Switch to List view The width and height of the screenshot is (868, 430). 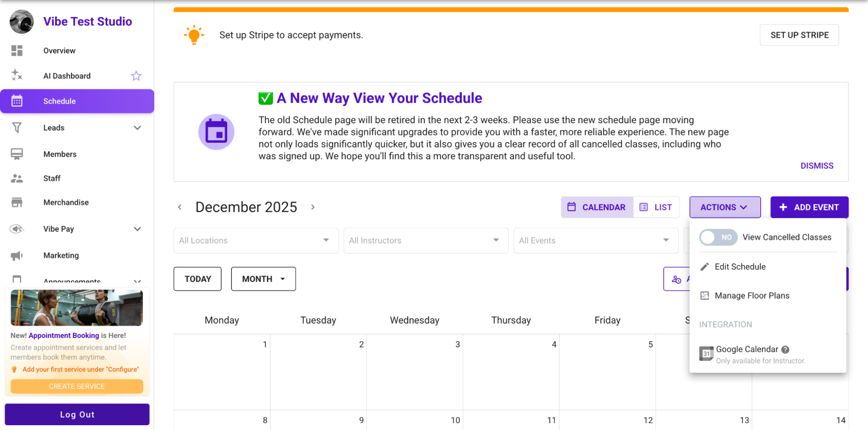[x=656, y=207]
